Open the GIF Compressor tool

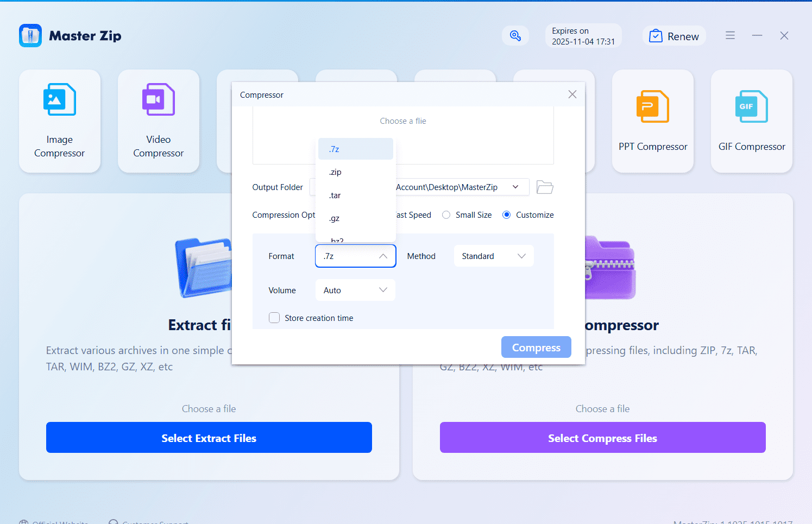pos(752,121)
